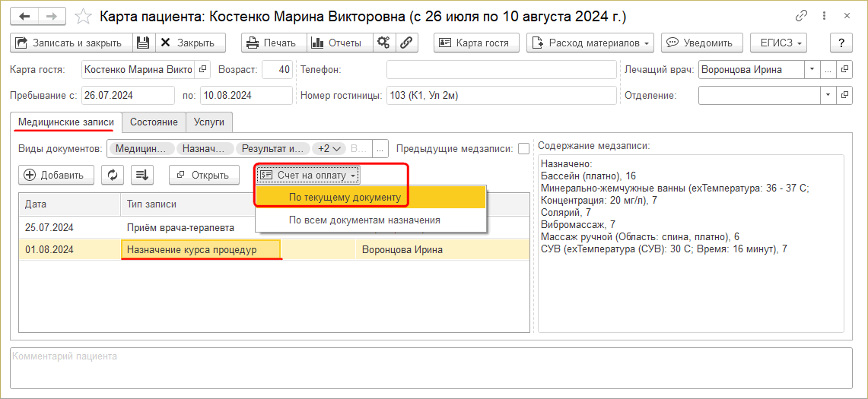868x399 pixels.
Task: Open the three-dots menu in title bar
Action: [826, 17]
